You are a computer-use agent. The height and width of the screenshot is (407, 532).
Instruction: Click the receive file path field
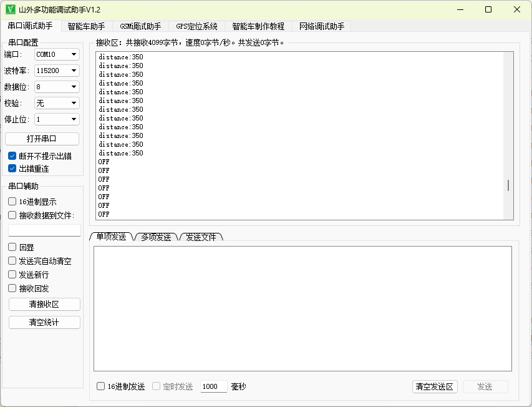(44, 230)
